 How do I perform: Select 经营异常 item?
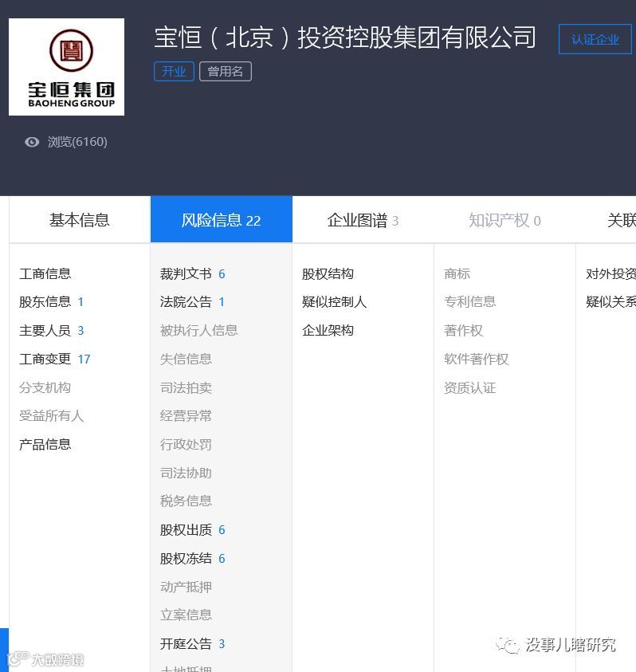pos(186,415)
